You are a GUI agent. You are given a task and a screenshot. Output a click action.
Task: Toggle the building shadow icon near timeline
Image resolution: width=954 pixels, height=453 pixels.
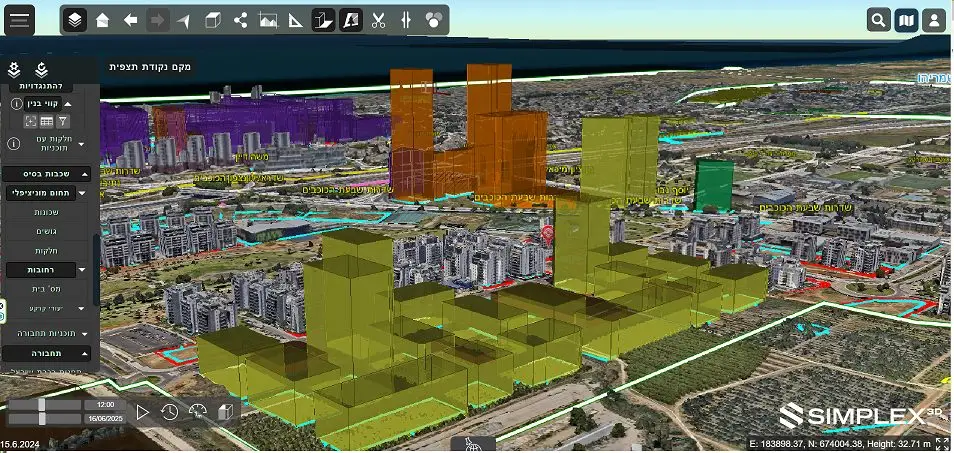coord(225,412)
